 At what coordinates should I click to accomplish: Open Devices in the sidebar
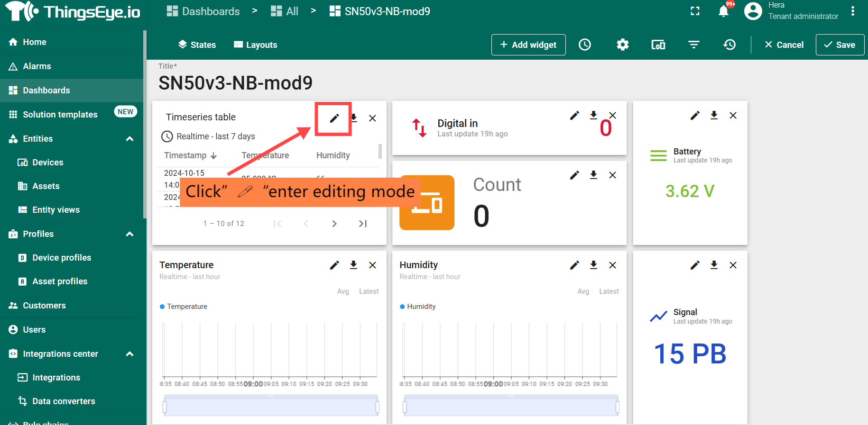click(x=47, y=163)
